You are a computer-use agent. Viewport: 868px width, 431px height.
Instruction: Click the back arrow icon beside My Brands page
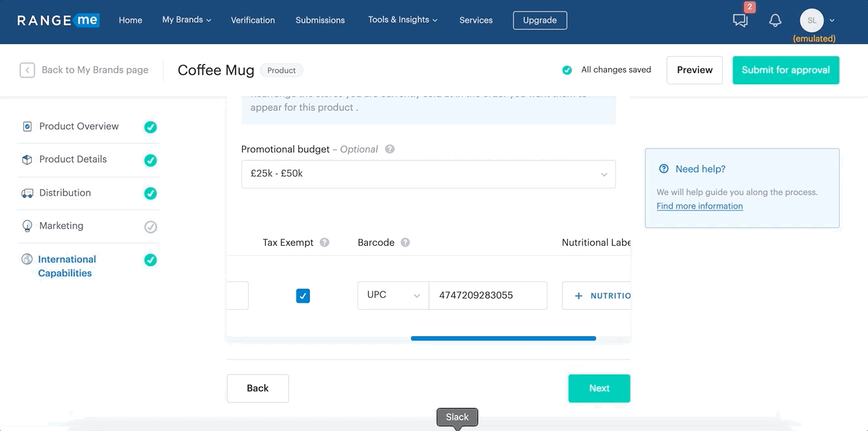pyautogui.click(x=27, y=70)
